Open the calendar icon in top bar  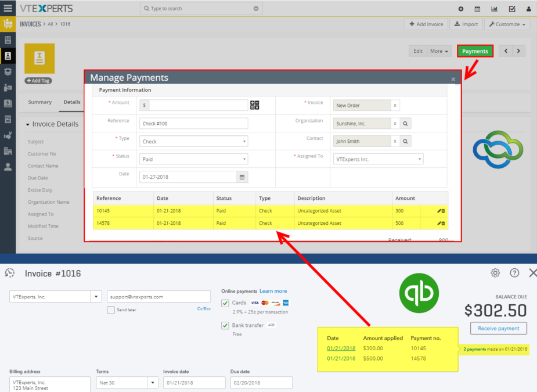tap(477, 9)
